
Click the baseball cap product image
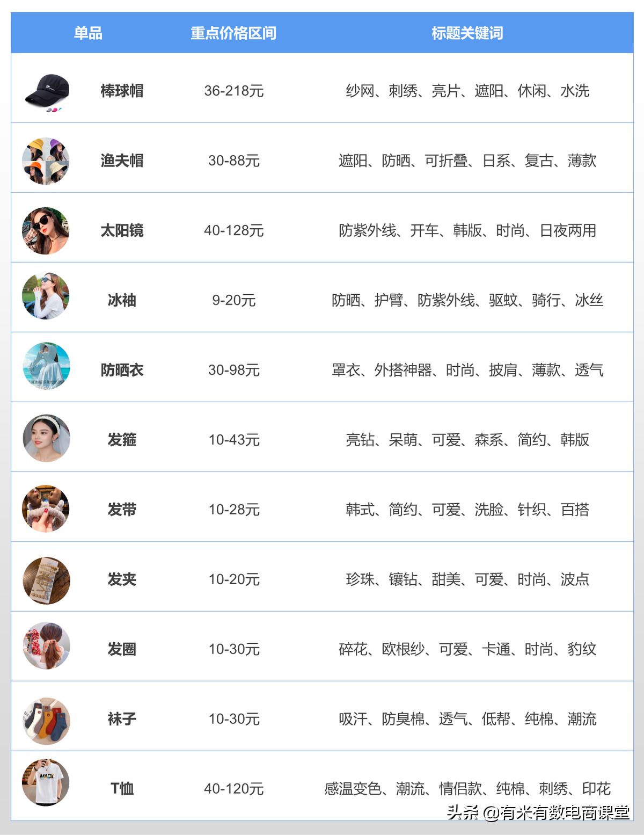pyautogui.click(x=45, y=91)
